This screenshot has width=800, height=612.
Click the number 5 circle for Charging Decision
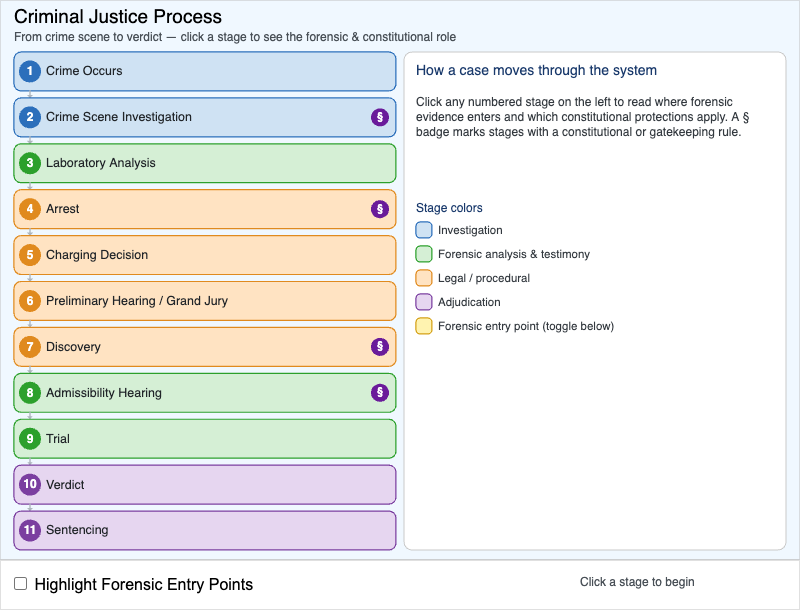pyautogui.click(x=30, y=254)
